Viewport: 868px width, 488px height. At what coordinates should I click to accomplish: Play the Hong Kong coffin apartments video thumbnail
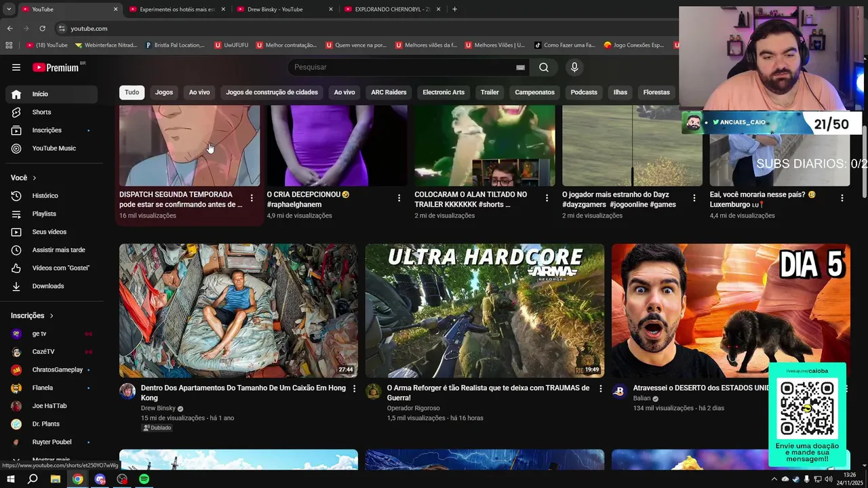pyautogui.click(x=239, y=310)
